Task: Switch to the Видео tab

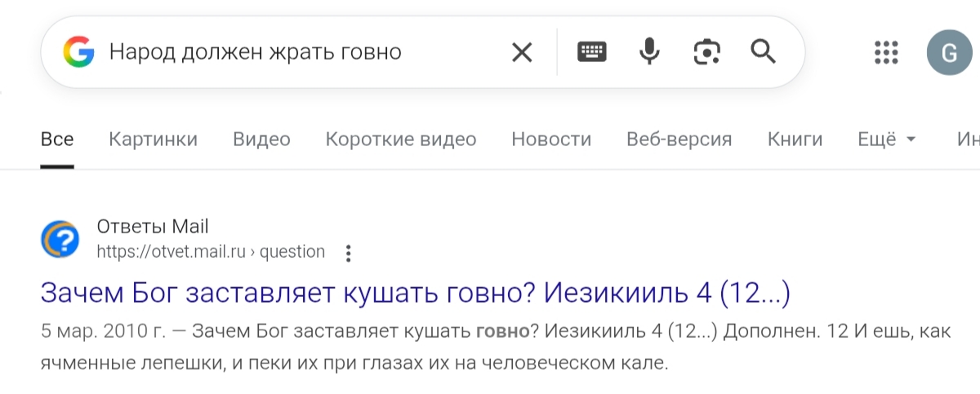Action: [261, 139]
